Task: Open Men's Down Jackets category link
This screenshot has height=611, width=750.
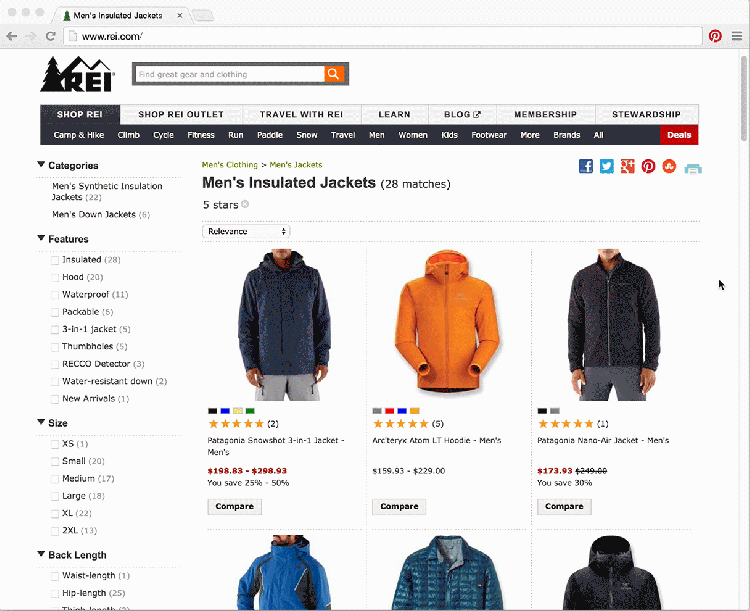Action: click(94, 214)
